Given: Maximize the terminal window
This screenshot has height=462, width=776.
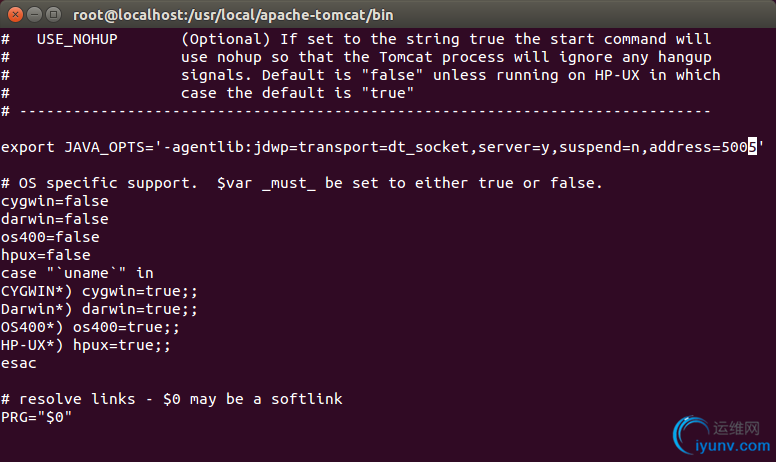Looking at the screenshot, I should coord(53,15).
